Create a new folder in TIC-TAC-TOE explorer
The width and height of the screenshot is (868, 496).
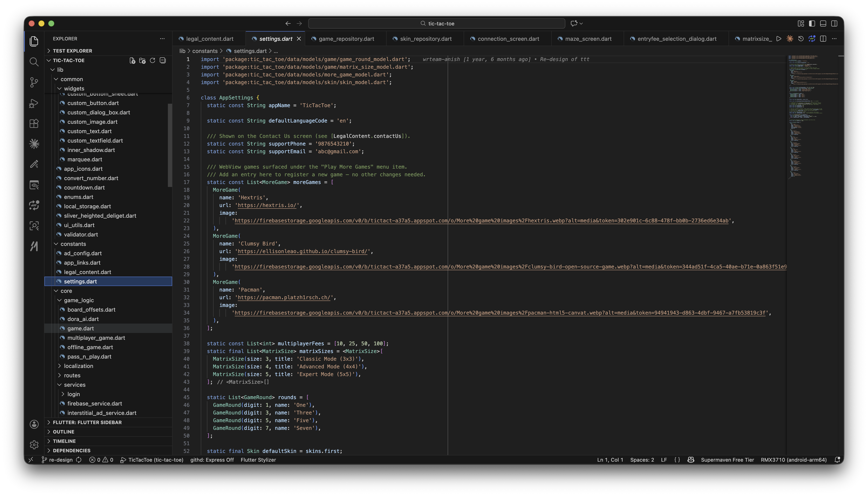(x=142, y=60)
